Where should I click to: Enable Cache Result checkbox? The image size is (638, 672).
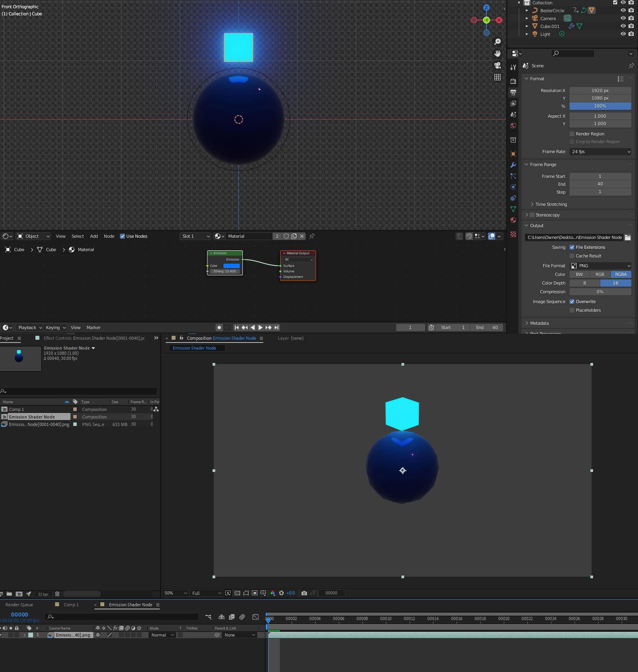tap(572, 256)
